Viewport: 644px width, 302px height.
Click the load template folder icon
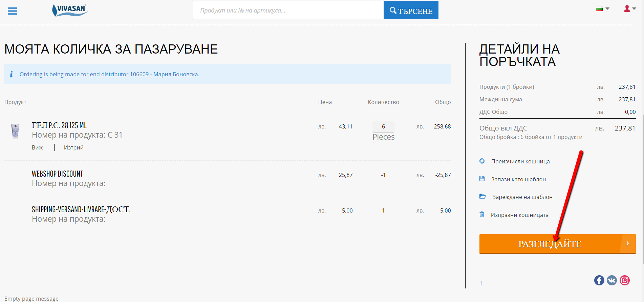pyautogui.click(x=482, y=196)
